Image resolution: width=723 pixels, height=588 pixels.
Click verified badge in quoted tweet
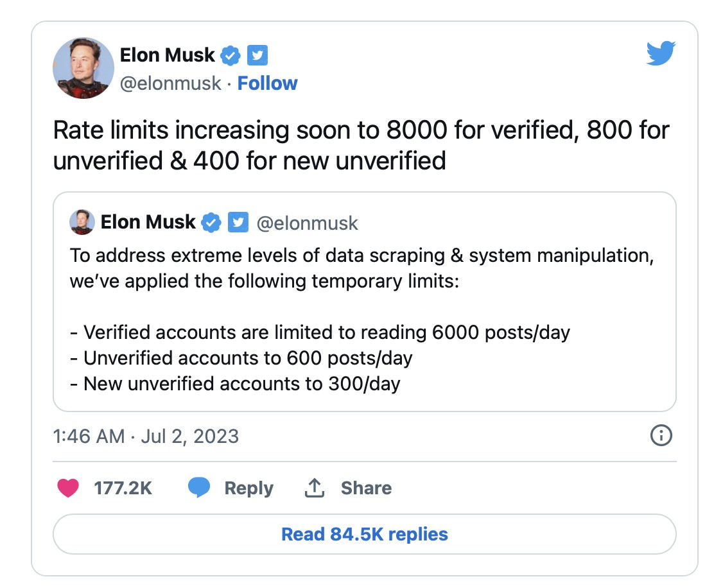point(211,223)
